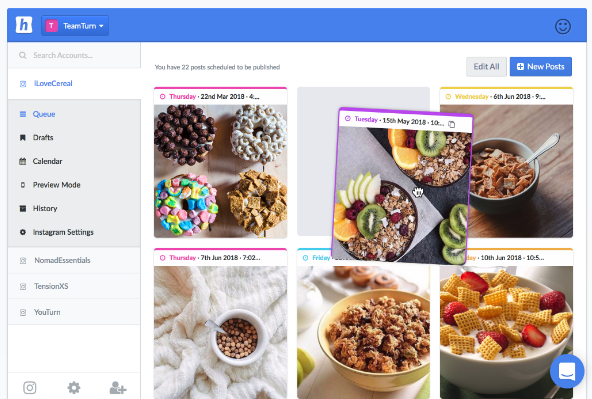Image resolution: width=592 pixels, height=399 pixels.
Task: Open the smiley face profile icon
Action: coord(563,26)
